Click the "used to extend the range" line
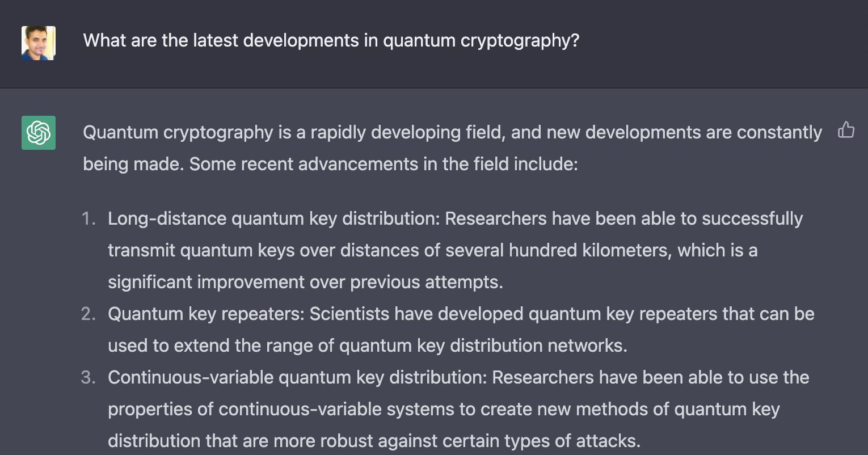Image resolution: width=868 pixels, height=455 pixels. pos(367,346)
